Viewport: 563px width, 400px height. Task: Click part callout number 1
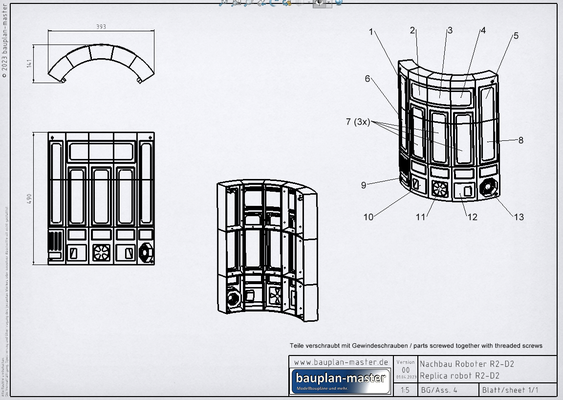pyautogui.click(x=371, y=32)
